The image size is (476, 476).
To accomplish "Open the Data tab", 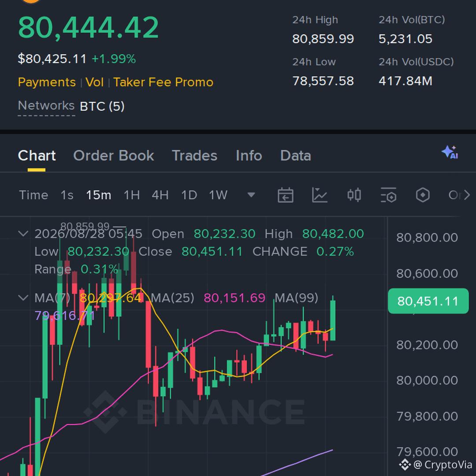I will [x=296, y=156].
